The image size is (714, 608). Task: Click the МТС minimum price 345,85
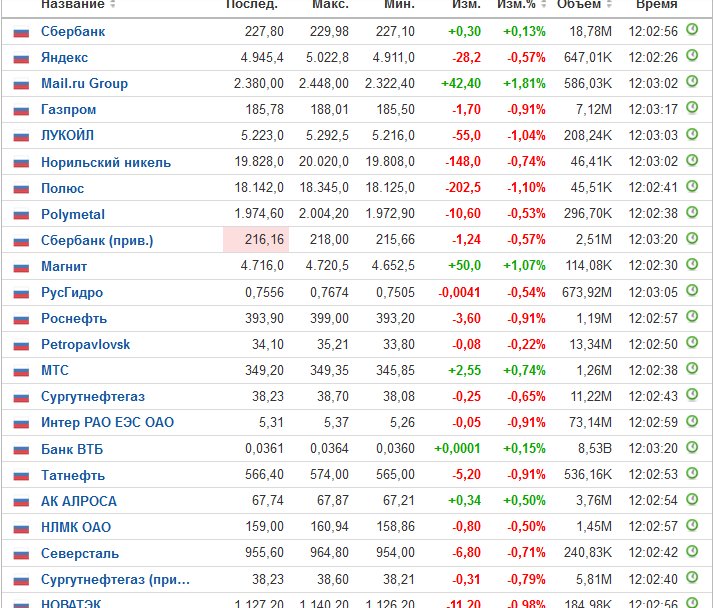(395, 370)
